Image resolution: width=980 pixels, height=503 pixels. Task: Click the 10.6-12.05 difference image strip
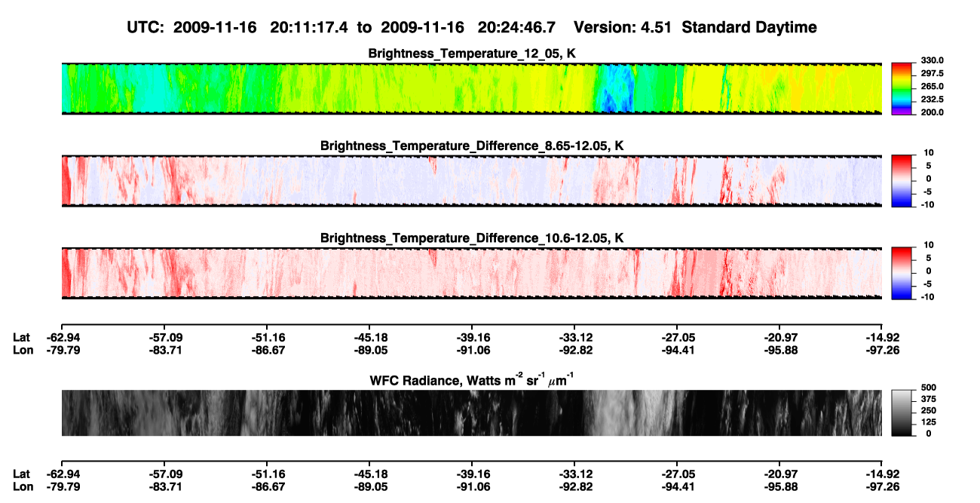click(x=472, y=272)
